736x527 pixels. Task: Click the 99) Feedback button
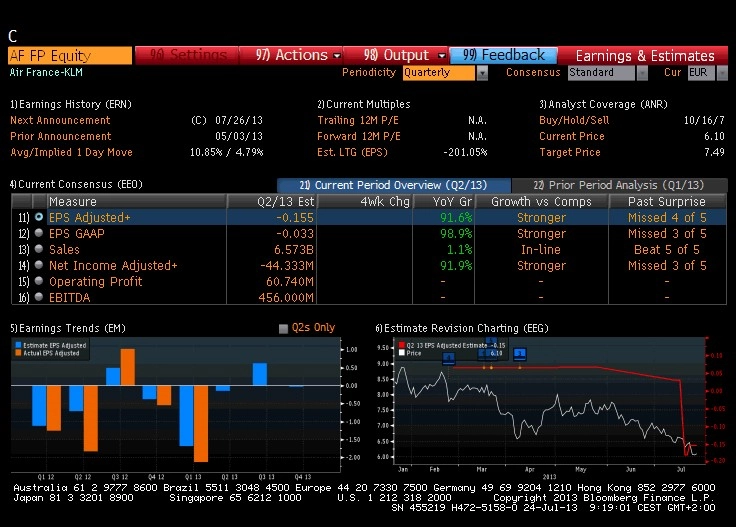click(x=504, y=55)
